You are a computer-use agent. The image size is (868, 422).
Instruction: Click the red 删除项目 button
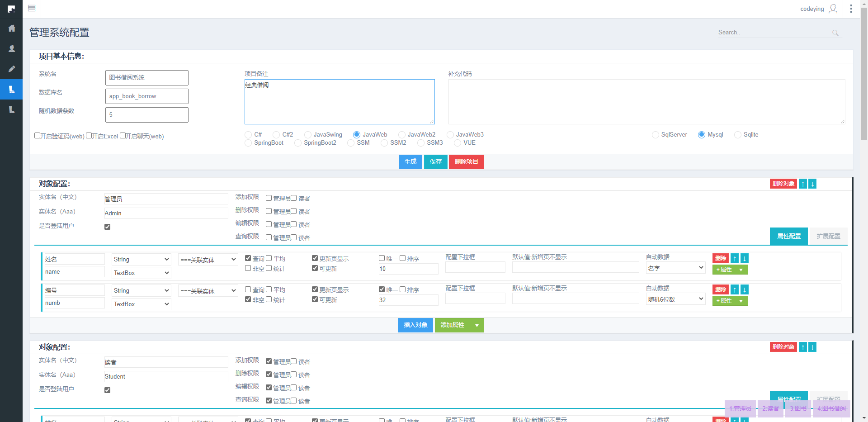pos(467,162)
